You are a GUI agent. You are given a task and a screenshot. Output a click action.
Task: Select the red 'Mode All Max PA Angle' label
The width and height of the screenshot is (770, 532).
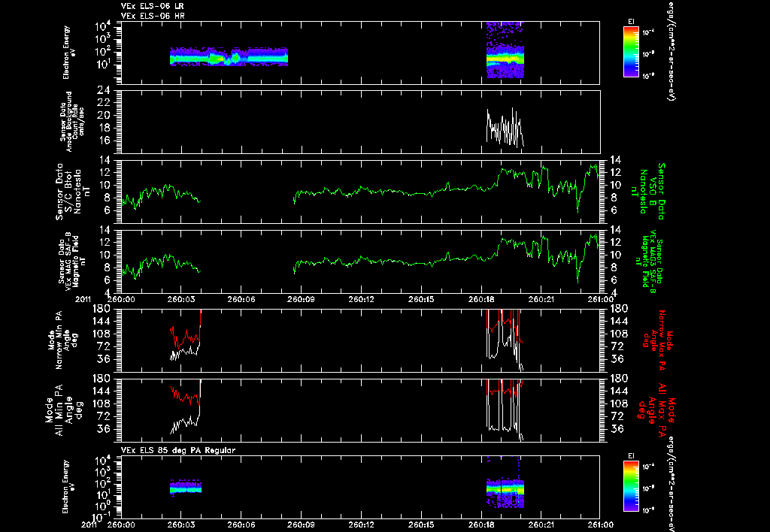pos(658,410)
